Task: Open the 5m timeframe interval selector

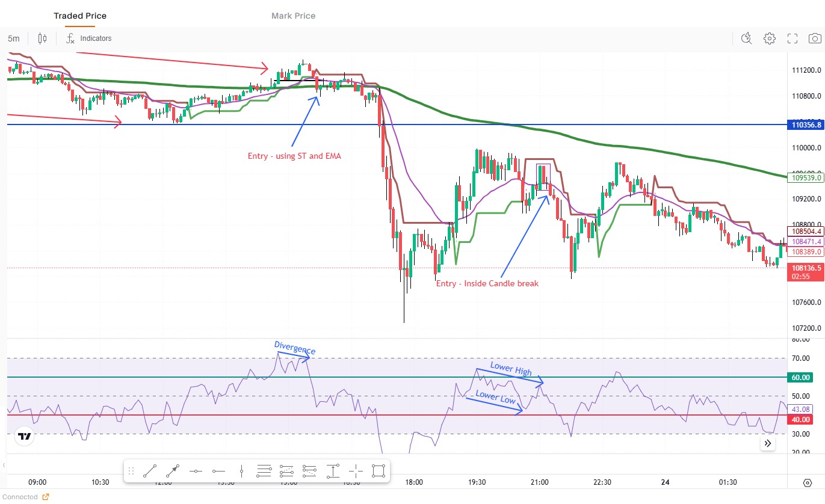Action: coord(13,38)
